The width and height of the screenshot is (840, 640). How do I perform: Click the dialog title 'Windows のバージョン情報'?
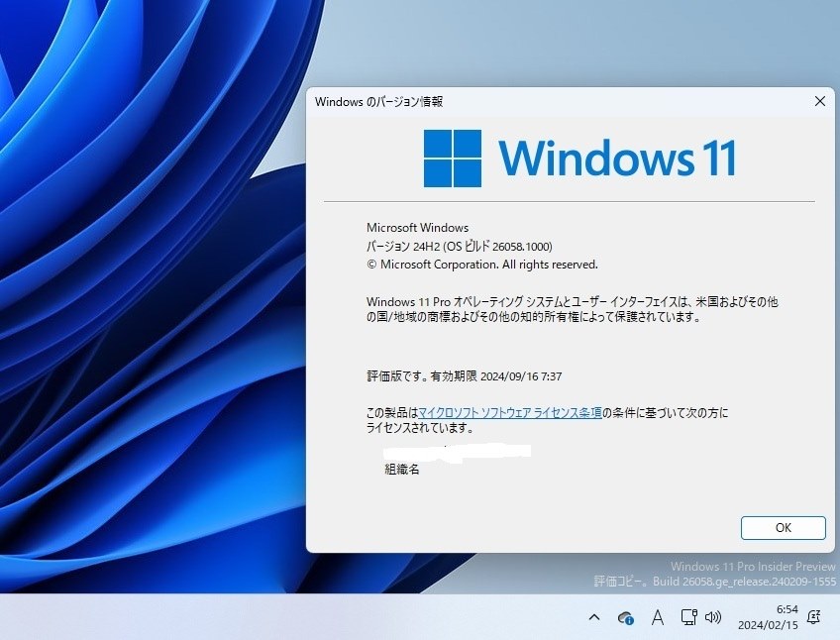378,101
